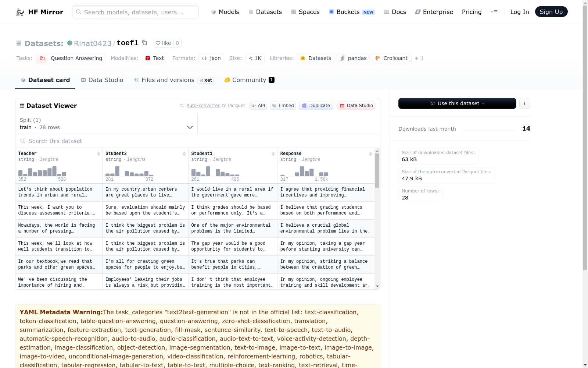Focus the search models, datasets, users field
The height and width of the screenshot is (368, 588).
(x=135, y=12)
